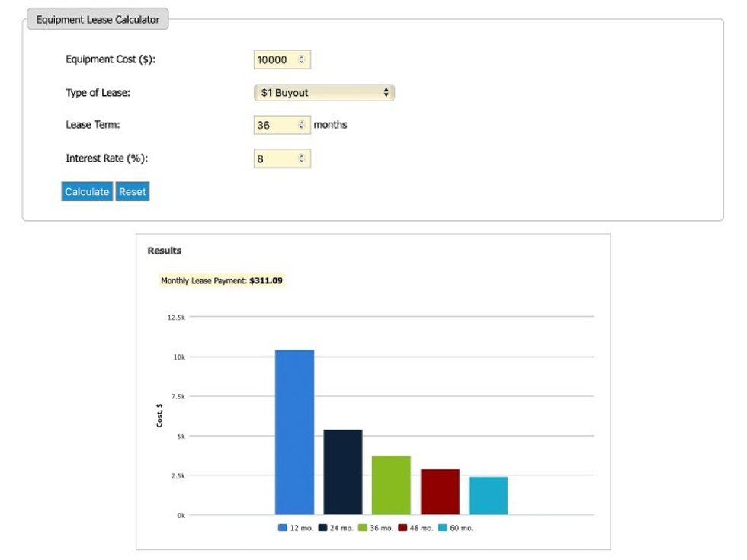This screenshot has width=747, height=560.
Task: Click the Monthly Lease Payment result
Action: (222, 280)
